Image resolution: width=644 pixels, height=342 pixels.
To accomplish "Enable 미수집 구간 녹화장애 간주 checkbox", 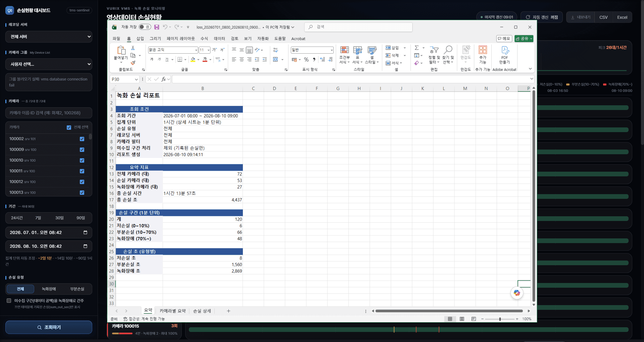I will 9,301.
